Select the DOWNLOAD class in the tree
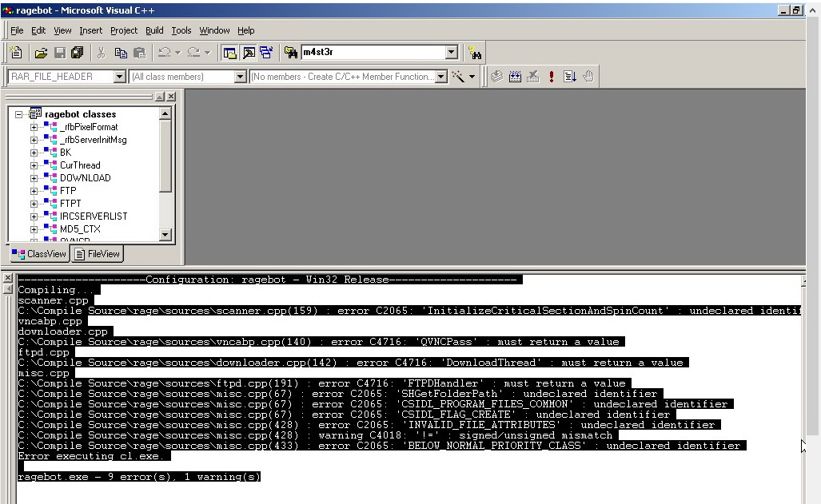Screen dimensions: 821x504 pyautogui.click(x=85, y=178)
